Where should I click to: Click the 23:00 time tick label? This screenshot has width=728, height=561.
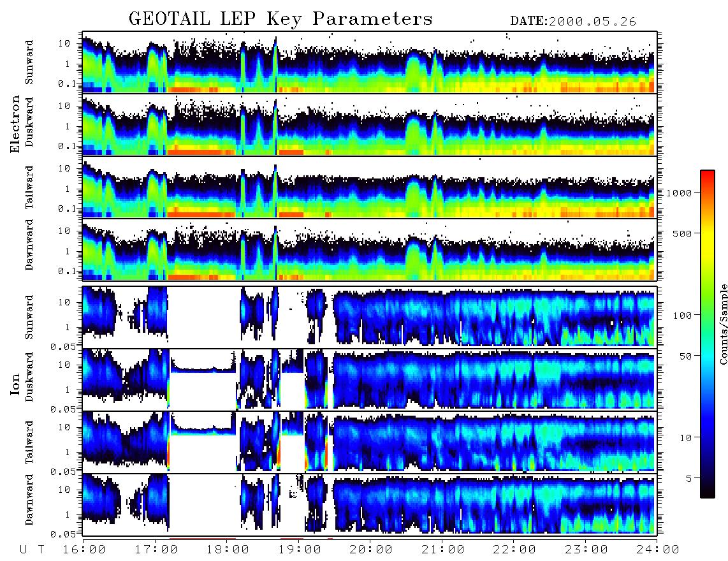pyautogui.click(x=586, y=550)
